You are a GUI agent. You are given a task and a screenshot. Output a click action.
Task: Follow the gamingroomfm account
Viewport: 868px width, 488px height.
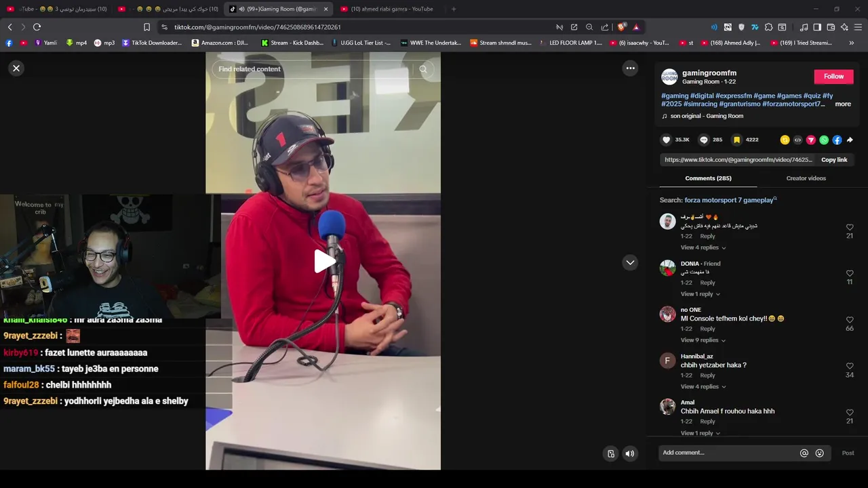(x=833, y=77)
